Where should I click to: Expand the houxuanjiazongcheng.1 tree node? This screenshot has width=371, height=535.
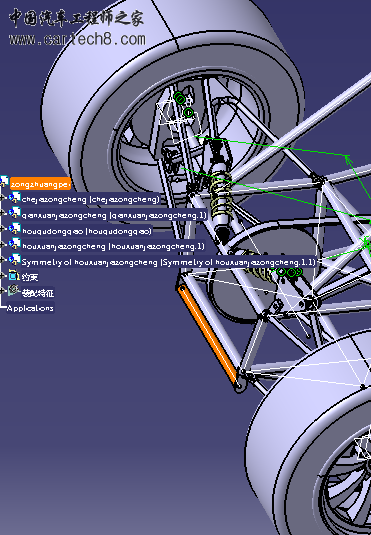(2, 244)
